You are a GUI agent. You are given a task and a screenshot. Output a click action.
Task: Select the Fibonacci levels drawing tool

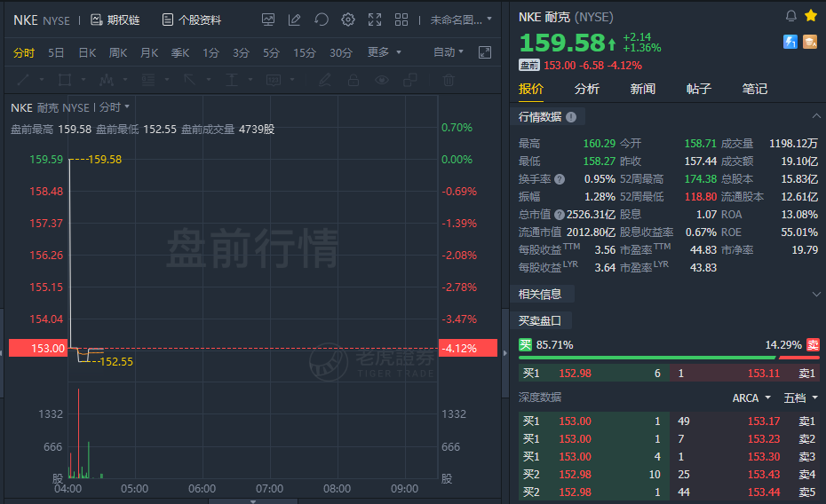tap(148, 80)
